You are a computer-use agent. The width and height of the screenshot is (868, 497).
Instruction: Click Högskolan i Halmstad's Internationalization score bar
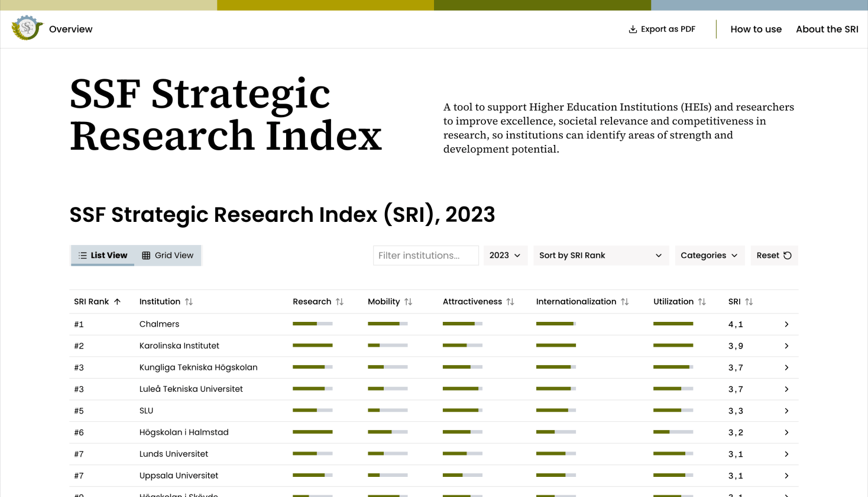pyautogui.click(x=556, y=432)
